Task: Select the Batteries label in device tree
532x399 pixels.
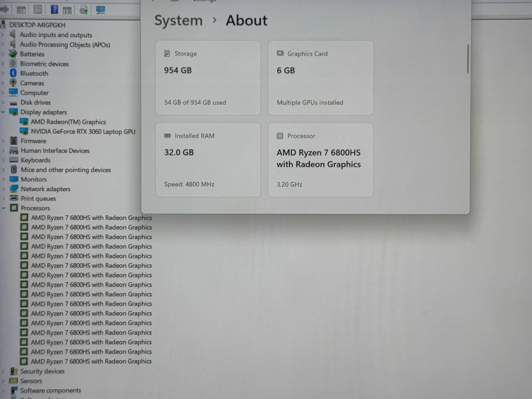Action: click(x=32, y=54)
